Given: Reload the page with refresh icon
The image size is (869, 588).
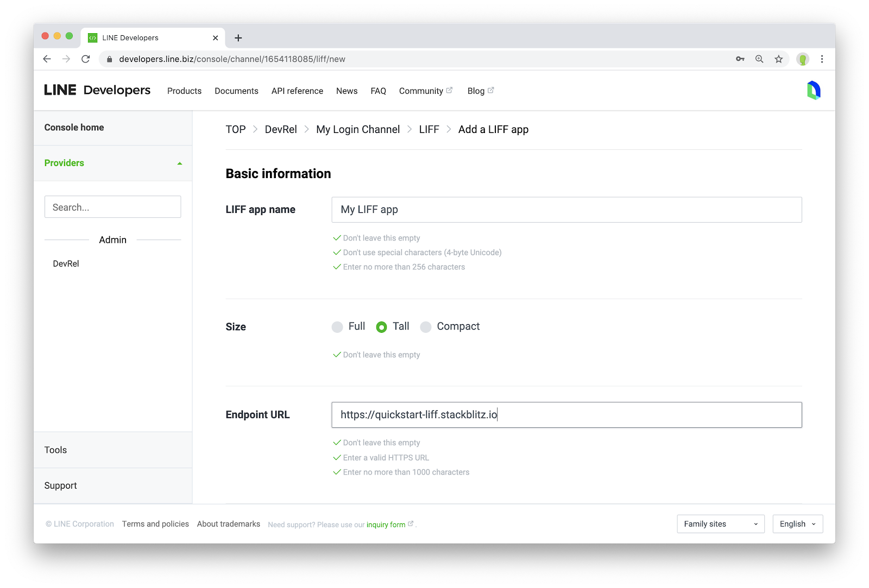Looking at the screenshot, I should tap(85, 59).
